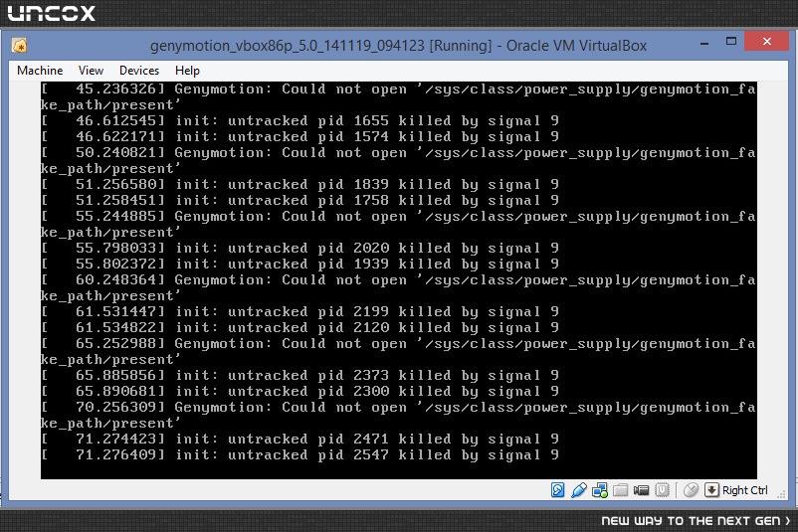
Task: Click the log line with pid 2547
Action: coord(300,454)
